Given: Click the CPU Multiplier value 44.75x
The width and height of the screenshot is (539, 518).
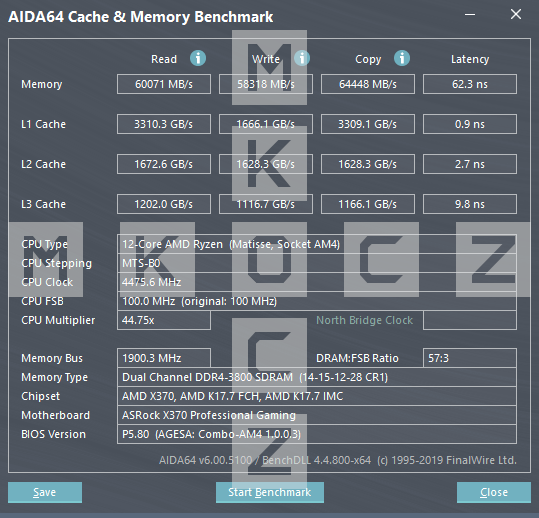Looking at the screenshot, I should click(164, 320).
